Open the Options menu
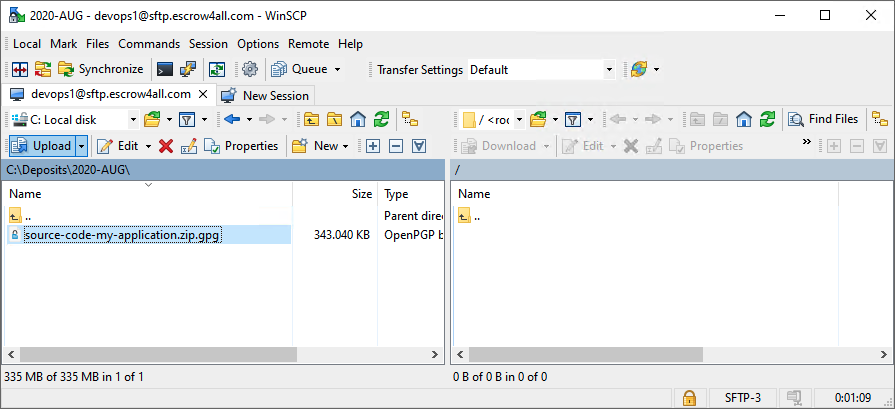895x409 pixels. 258,44
